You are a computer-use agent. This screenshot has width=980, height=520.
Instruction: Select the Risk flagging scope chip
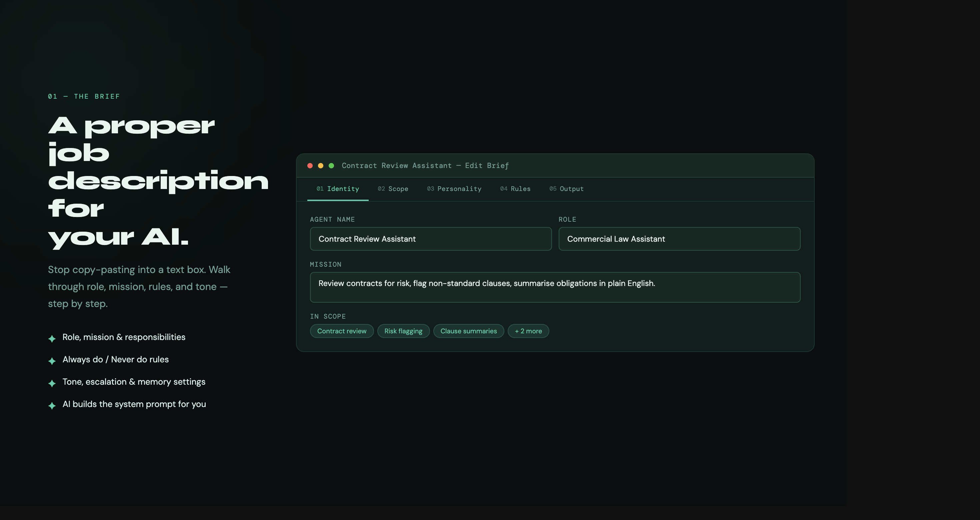coord(403,331)
